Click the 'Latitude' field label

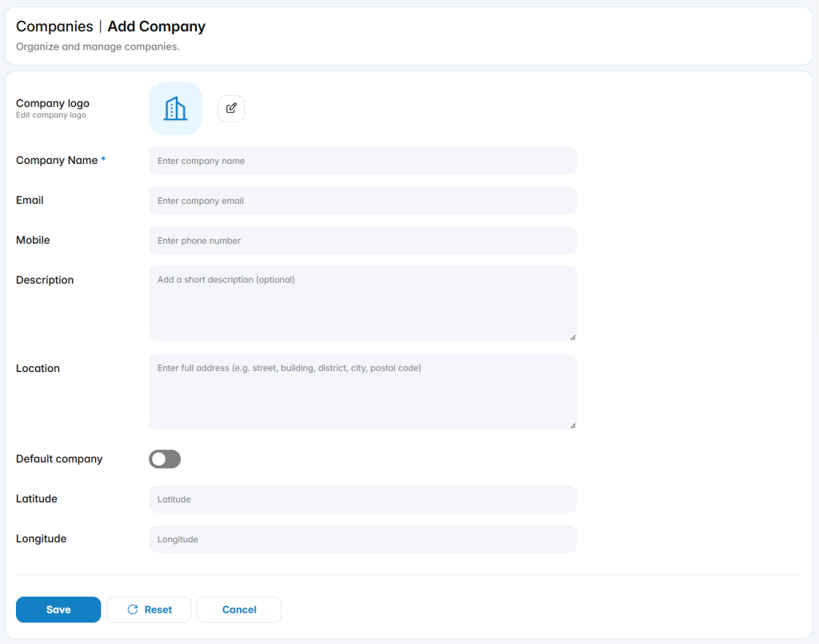pyautogui.click(x=37, y=498)
